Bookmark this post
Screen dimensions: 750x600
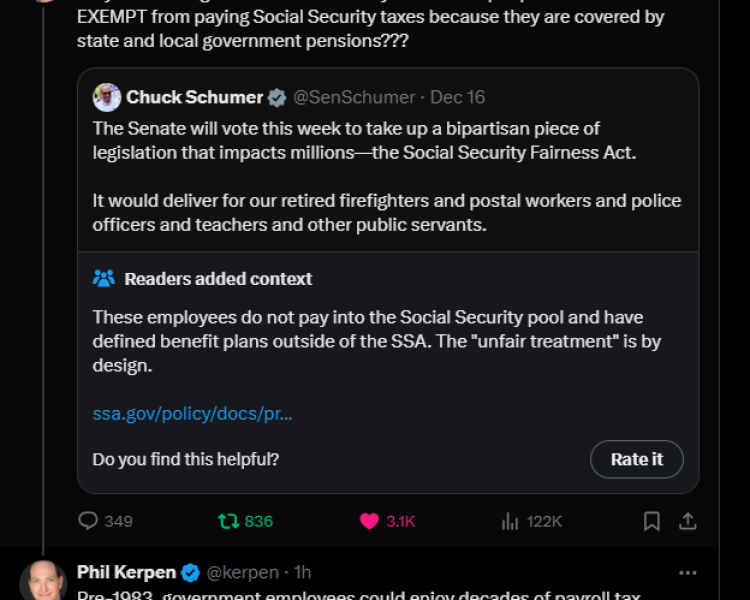[651, 521]
